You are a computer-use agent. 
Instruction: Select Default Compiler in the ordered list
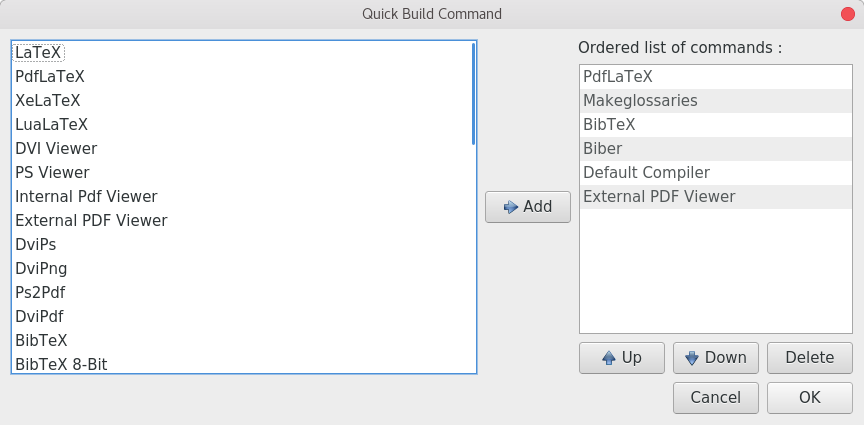click(x=716, y=173)
